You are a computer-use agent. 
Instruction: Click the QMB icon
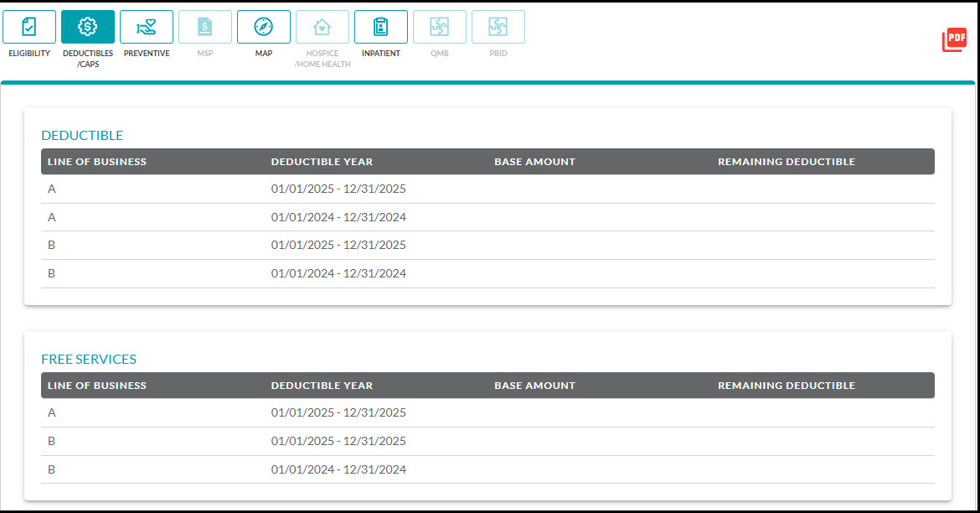point(439,26)
